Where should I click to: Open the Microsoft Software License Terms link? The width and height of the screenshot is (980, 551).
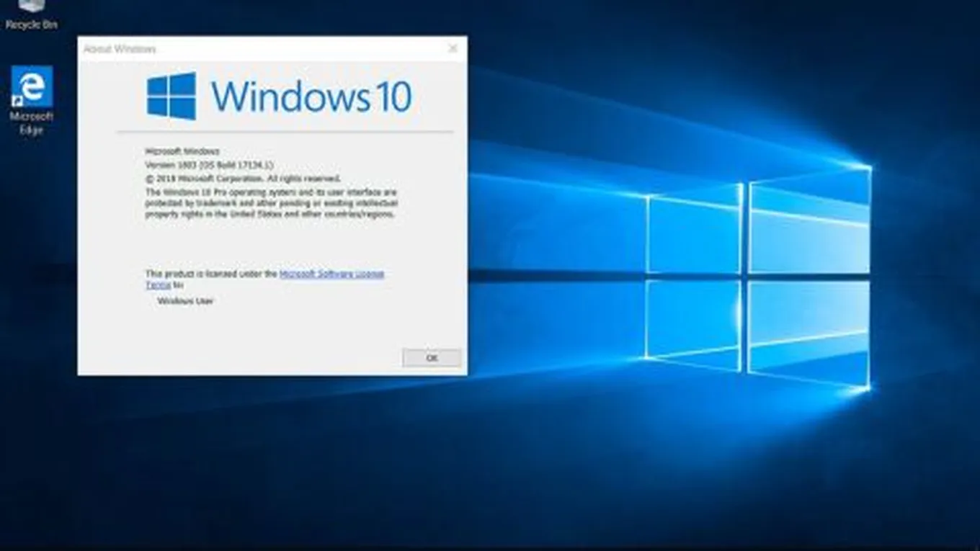[x=331, y=274]
